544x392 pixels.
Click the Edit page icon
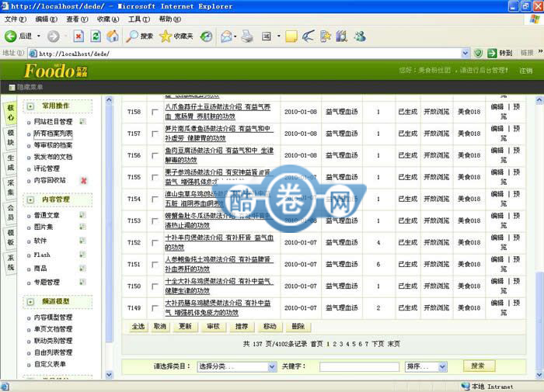(x=267, y=36)
